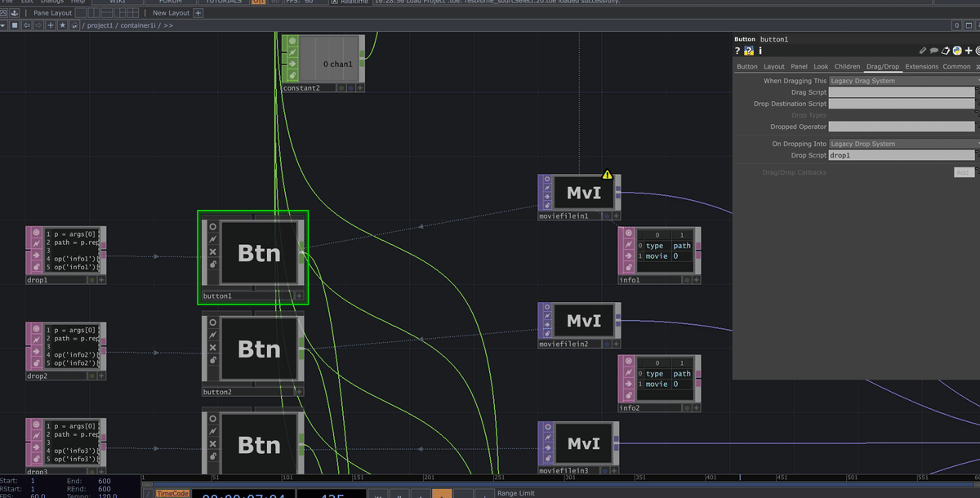Click the home icon in the network path bar
Image resolution: width=980 pixels, height=498 pixels.
(x=73, y=24)
